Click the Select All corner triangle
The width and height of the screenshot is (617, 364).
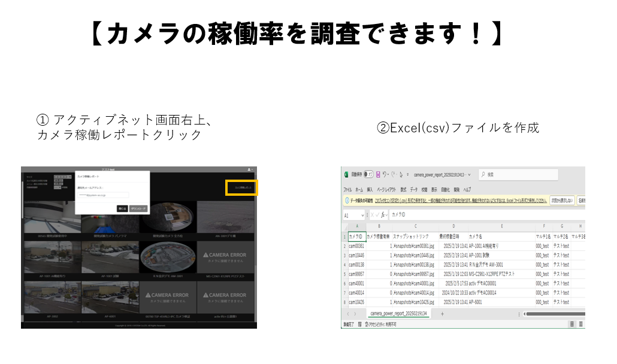coord(346,227)
